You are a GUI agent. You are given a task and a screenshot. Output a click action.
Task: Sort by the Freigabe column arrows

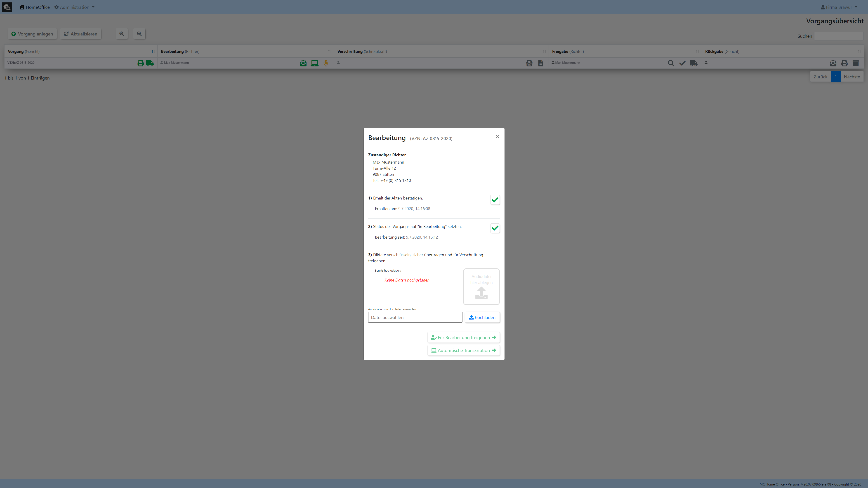tap(698, 52)
